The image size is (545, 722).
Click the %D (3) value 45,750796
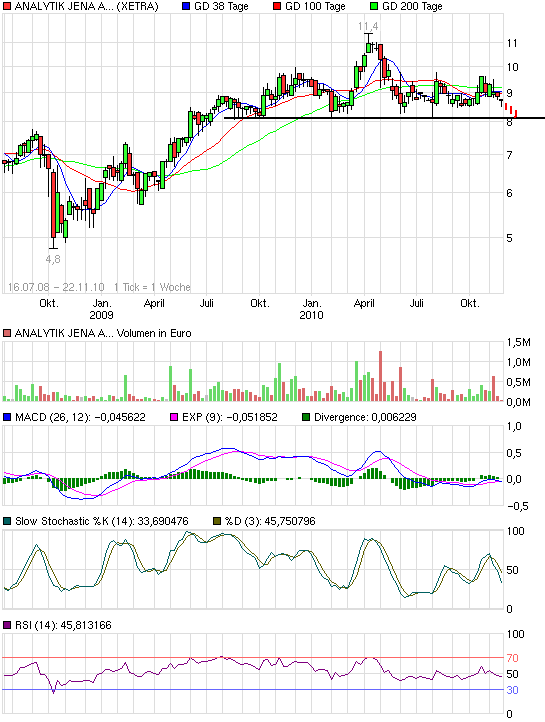click(x=290, y=521)
